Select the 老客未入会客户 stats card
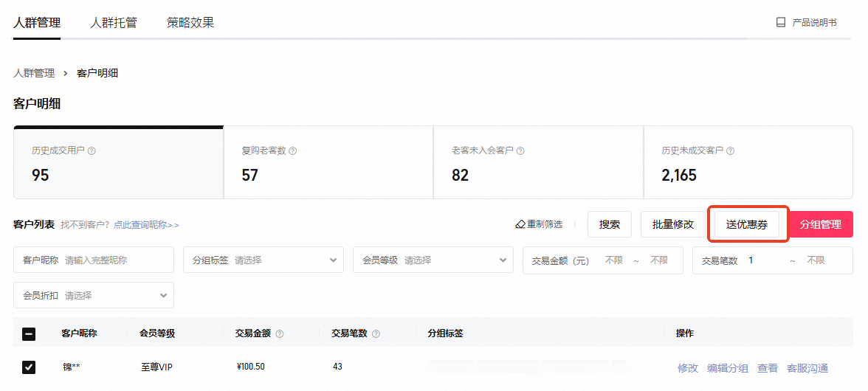 [x=538, y=162]
